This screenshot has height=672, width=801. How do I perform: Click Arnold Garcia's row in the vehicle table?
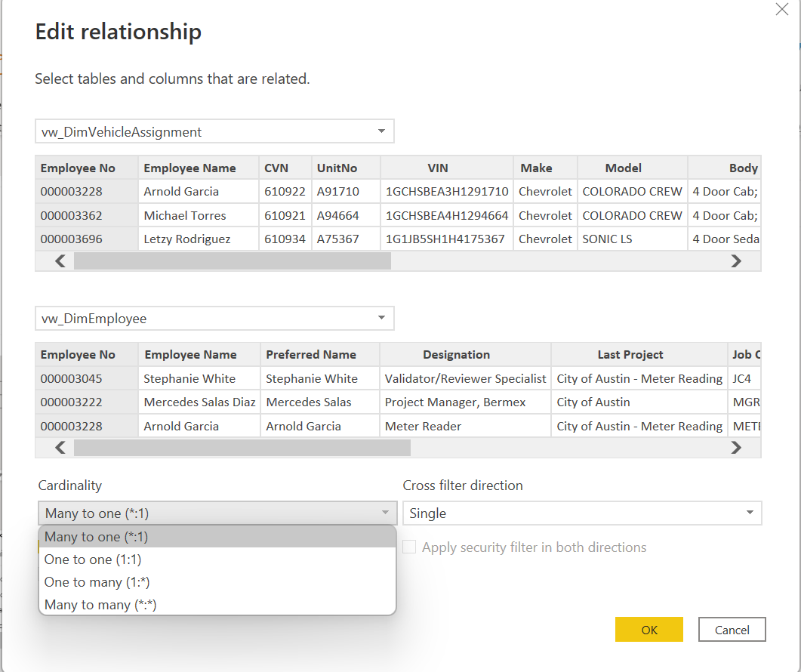pos(181,191)
